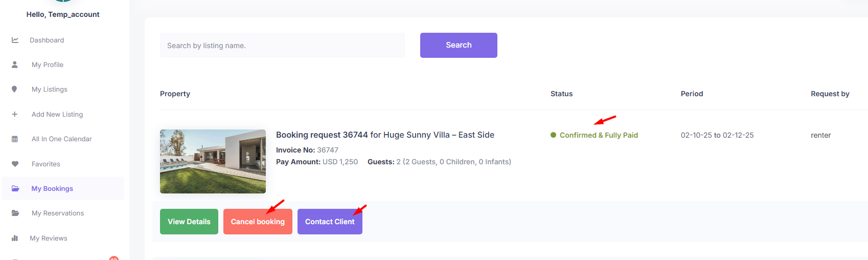Screen dimensions: 868x260
Task: Click the Contact Client button
Action: coord(330,222)
